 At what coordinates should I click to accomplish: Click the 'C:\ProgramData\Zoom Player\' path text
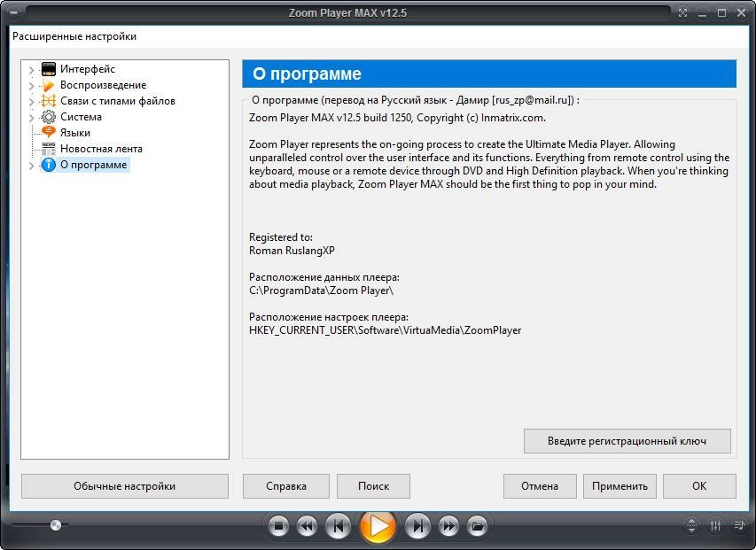pyautogui.click(x=321, y=290)
